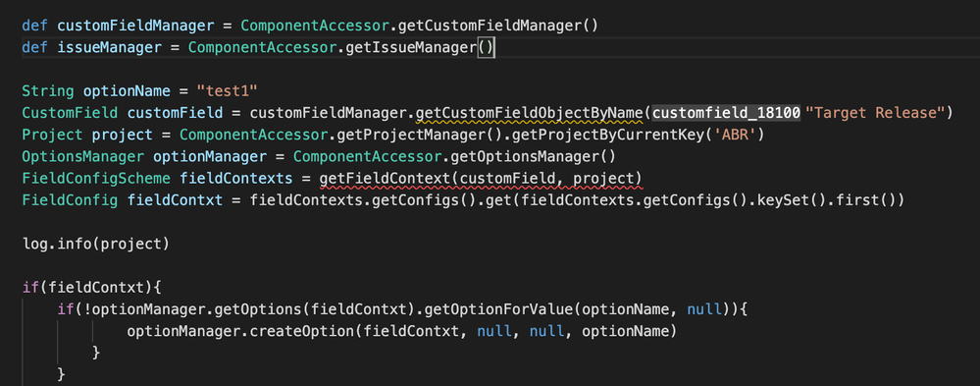Click the red-underlined getFieldContext call
The height and width of the screenshot is (386, 980).
pyautogui.click(x=482, y=179)
